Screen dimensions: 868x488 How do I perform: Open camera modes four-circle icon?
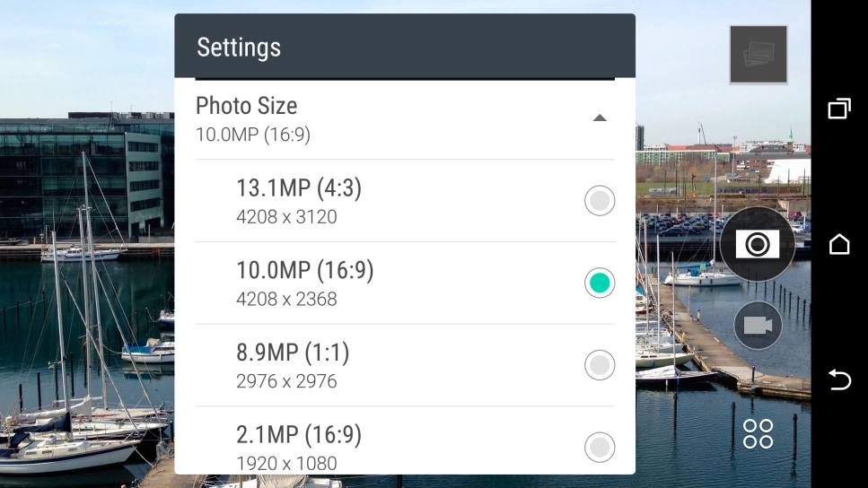point(758,433)
